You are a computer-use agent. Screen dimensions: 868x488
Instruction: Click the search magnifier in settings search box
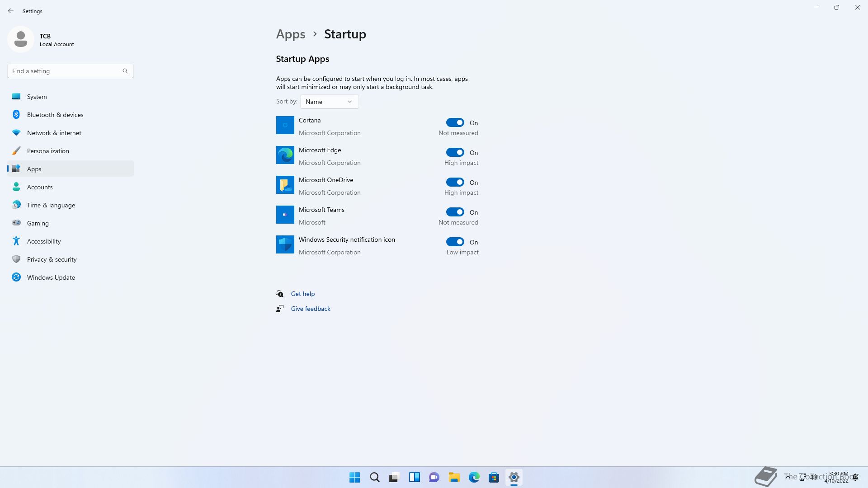(x=125, y=71)
